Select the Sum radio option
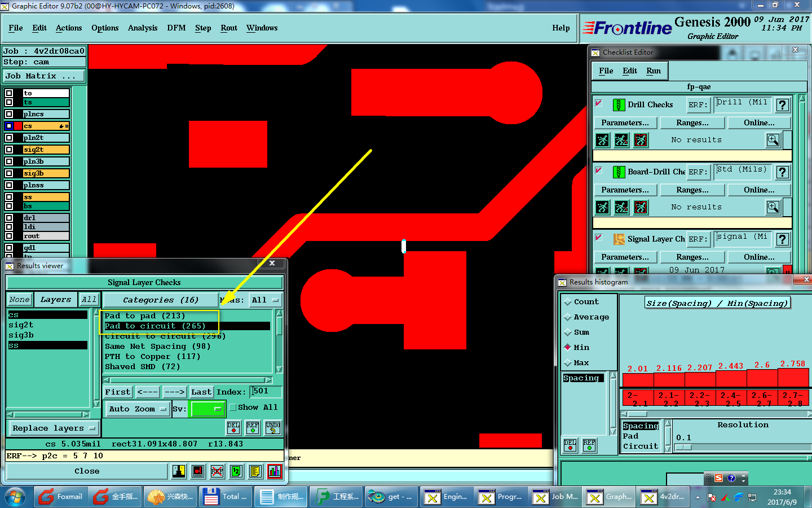This screenshot has width=812, height=508. click(568, 332)
